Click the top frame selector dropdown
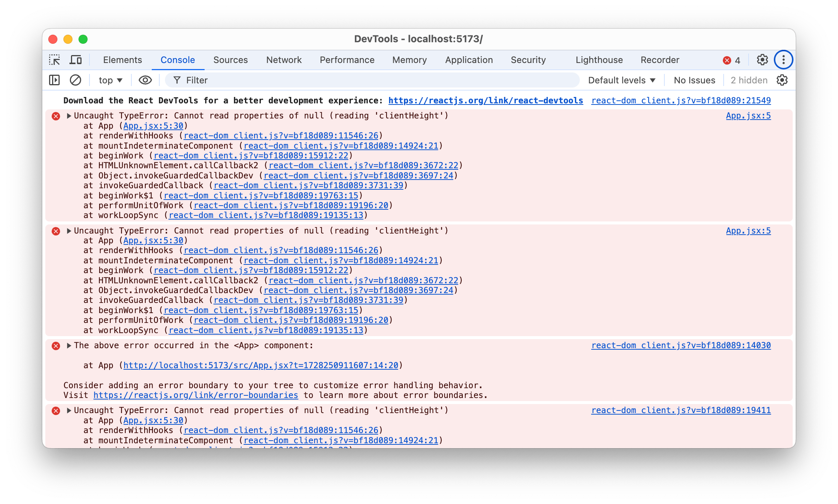 [x=110, y=80]
